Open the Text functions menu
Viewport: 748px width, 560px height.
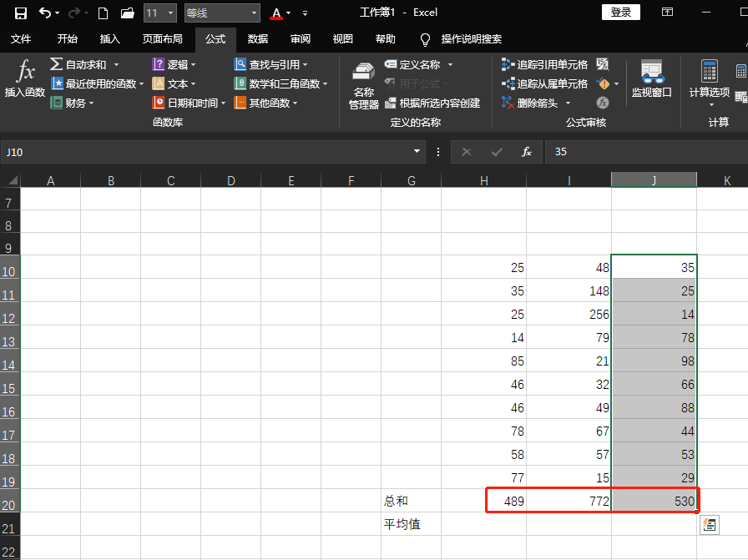coord(176,83)
